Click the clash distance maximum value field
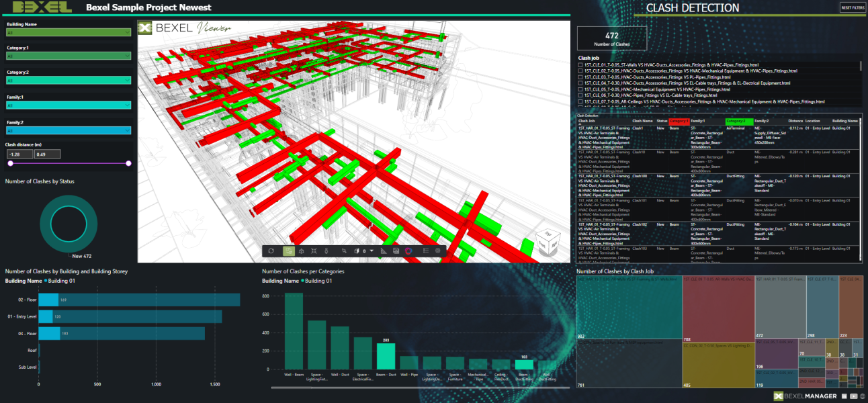 pyautogui.click(x=48, y=154)
